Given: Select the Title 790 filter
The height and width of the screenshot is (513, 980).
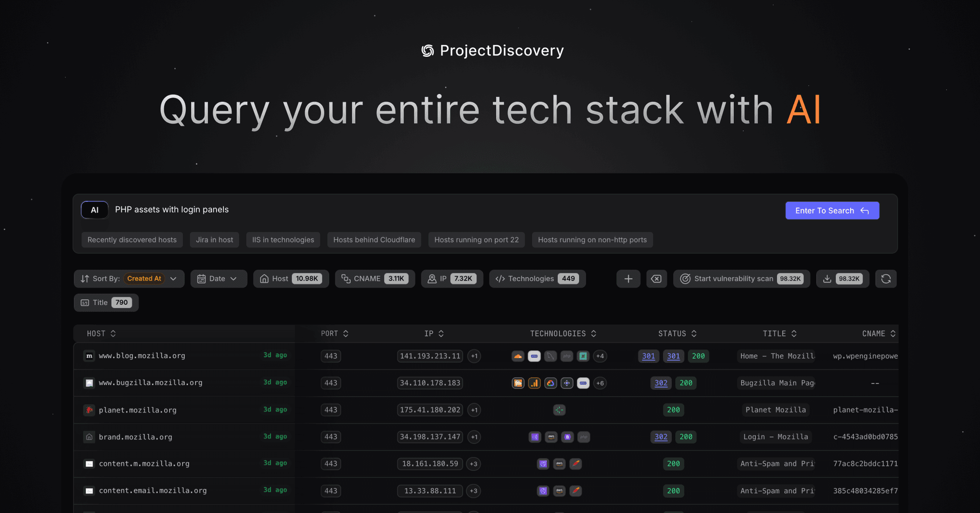Looking at the screenshot, I should tap(106, 303).
